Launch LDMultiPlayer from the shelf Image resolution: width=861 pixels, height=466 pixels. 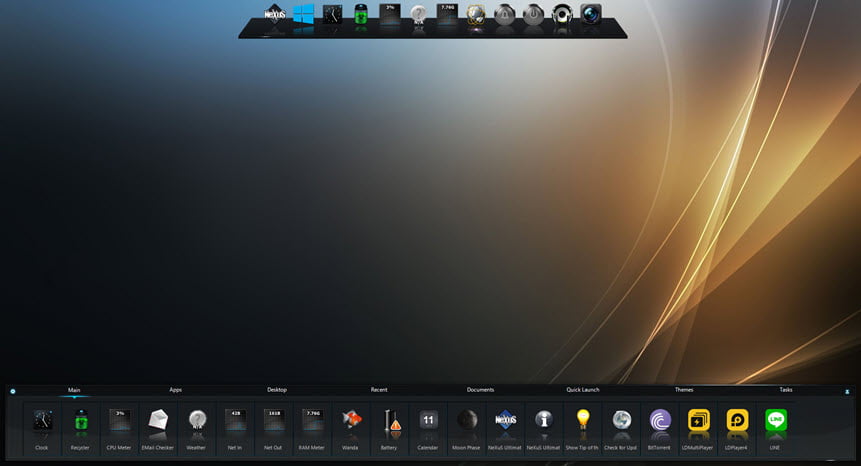[698, 421]
